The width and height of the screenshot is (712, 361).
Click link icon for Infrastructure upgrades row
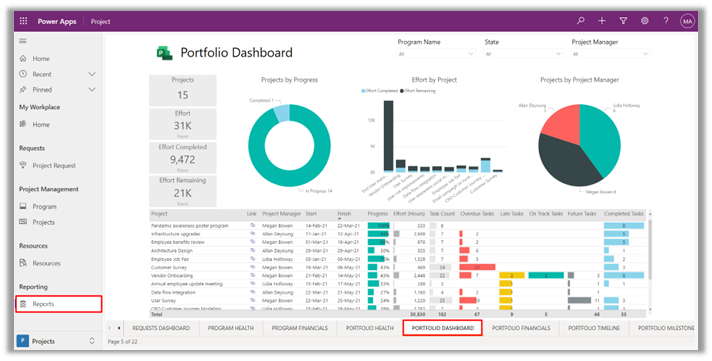(252, 233)
